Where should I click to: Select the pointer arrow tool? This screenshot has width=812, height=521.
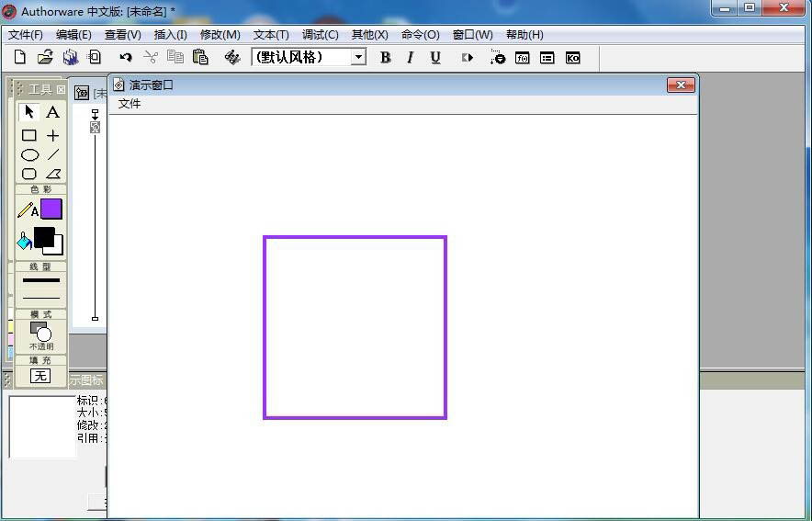point(29,112)
